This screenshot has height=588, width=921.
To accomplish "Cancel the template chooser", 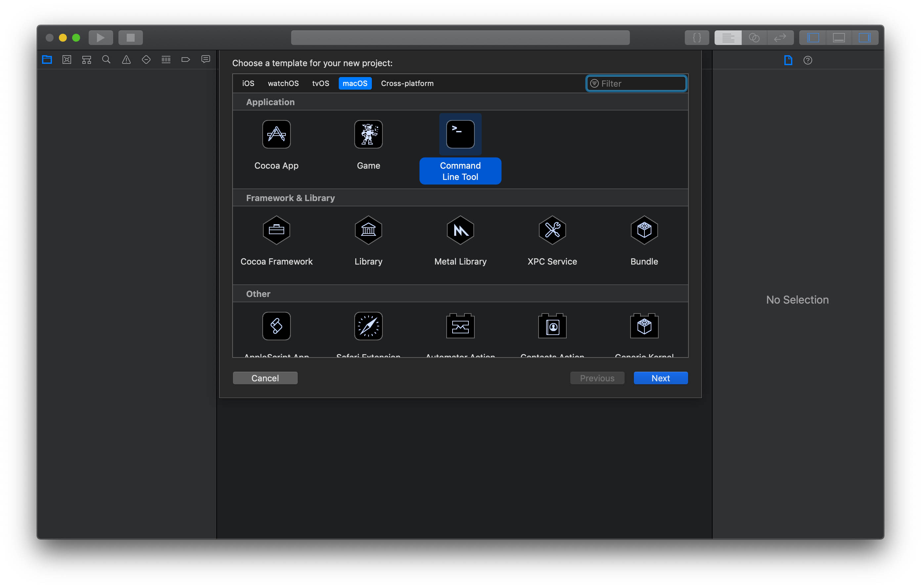I will (265, 378).
